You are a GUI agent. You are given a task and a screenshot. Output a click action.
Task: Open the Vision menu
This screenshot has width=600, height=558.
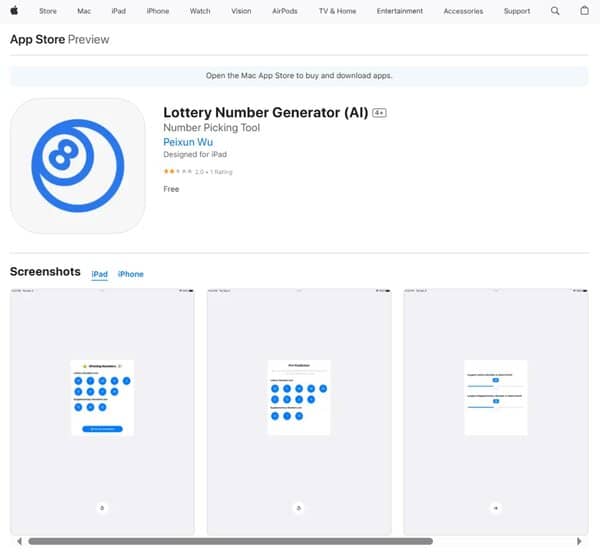click(x=241, y=11)
